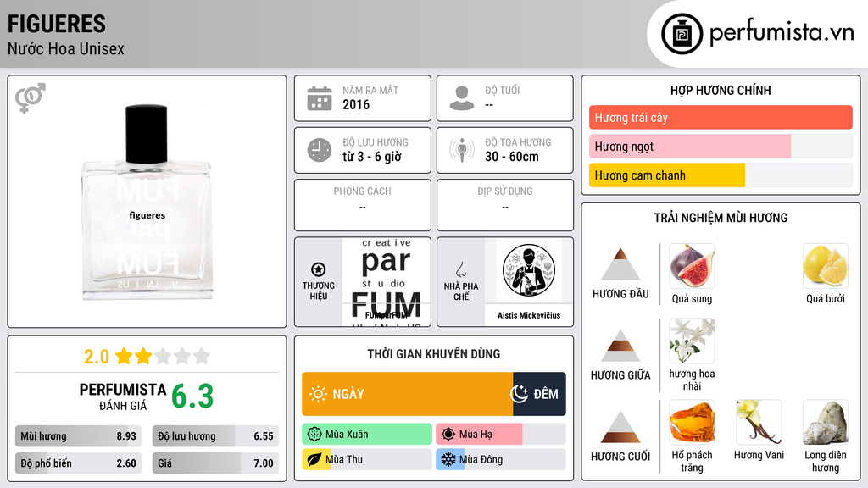Screen dimensions: 868x488
Task: Click the Hương trái cây accord bar
Action: 721,117
